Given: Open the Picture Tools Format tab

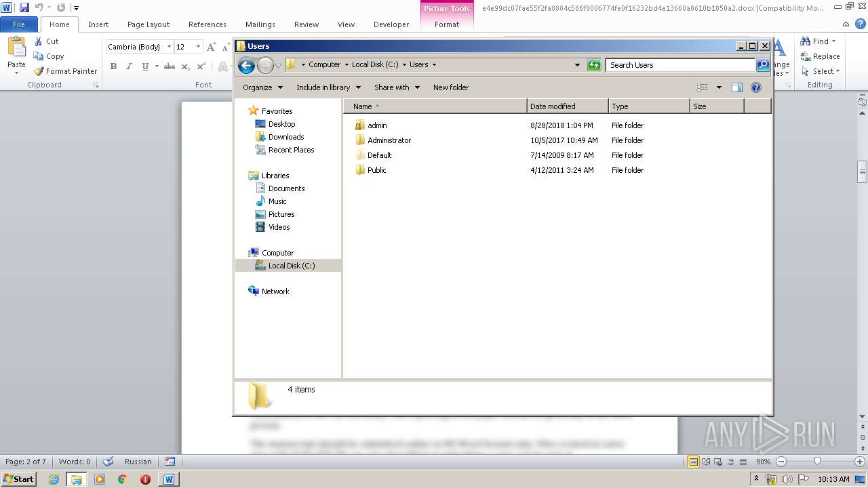Looking at the screenshot, I should click(447, 24).
